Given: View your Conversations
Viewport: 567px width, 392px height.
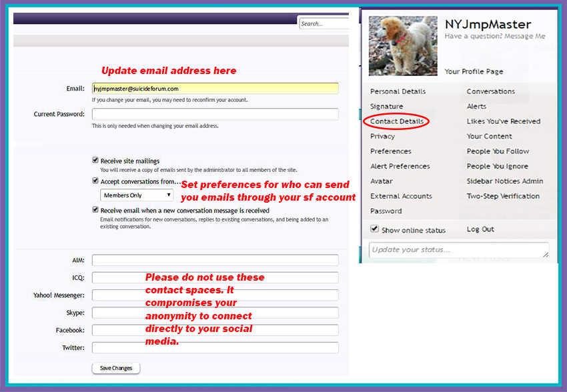Looking at the screenshot, I should pos(491,91).
